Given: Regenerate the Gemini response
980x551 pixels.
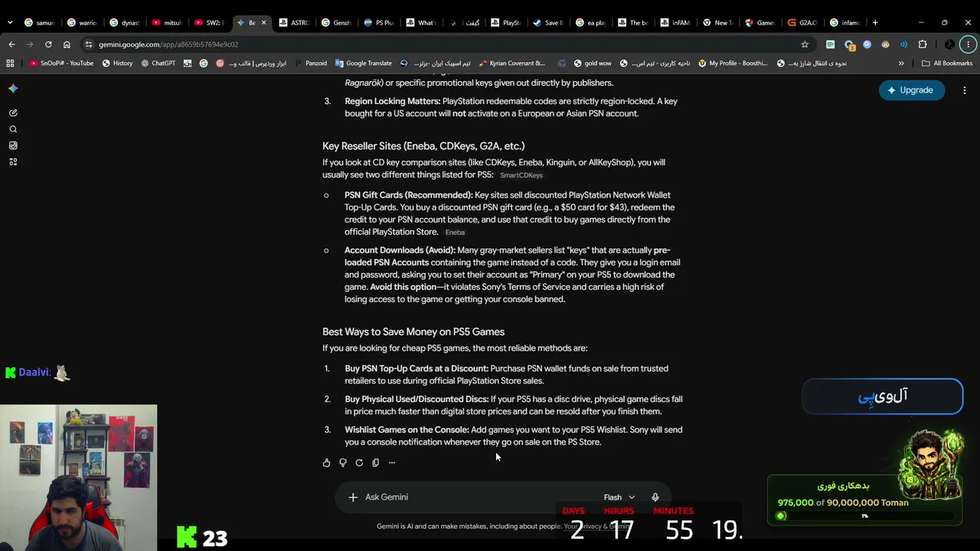Looking at the screenshot, I should (x=359, y=463).
